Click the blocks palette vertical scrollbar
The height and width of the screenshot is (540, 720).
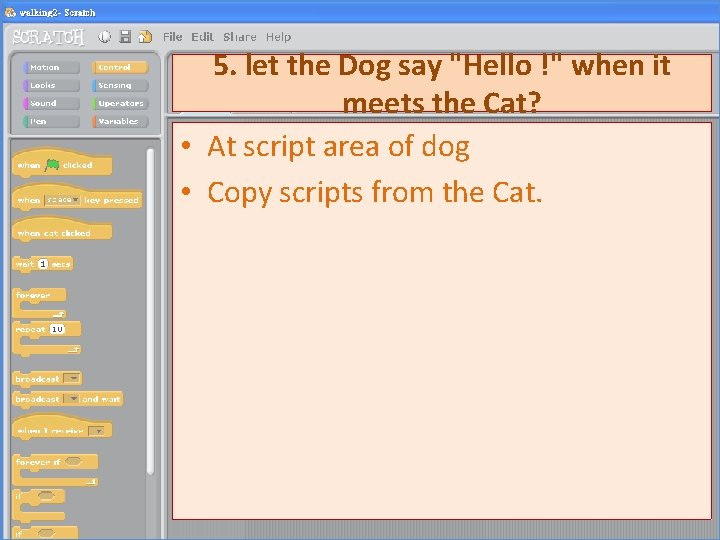tap(150, 311)
